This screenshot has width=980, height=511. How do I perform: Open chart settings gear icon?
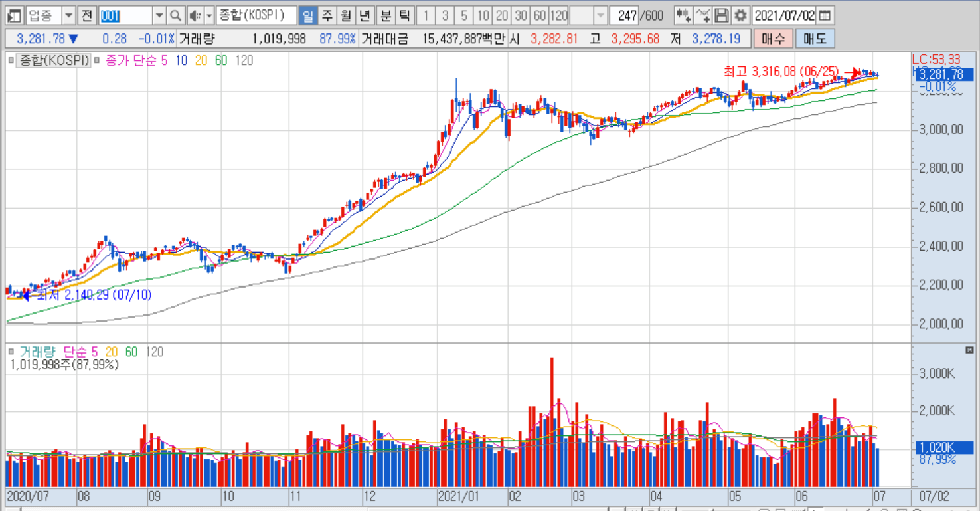pyautogui.click(x=740, y=15)
